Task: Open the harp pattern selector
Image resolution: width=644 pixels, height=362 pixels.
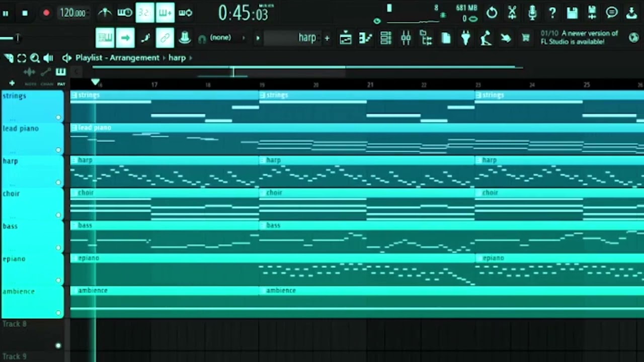Action: [x=293, y=38]
